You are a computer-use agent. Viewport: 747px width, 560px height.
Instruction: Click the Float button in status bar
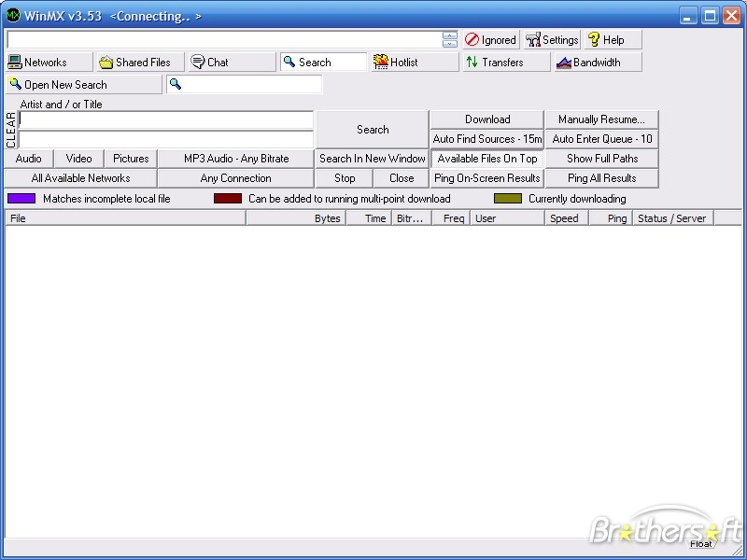point(701,544)
